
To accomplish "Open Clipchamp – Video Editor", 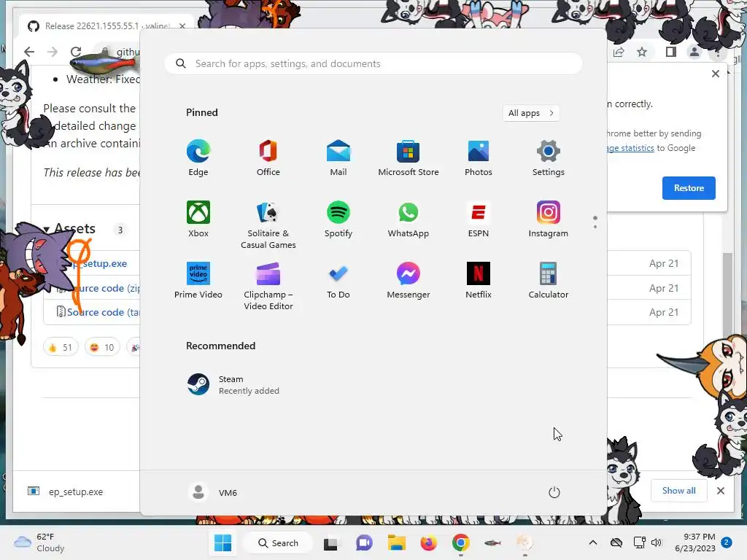I will (x=268, y=286).
